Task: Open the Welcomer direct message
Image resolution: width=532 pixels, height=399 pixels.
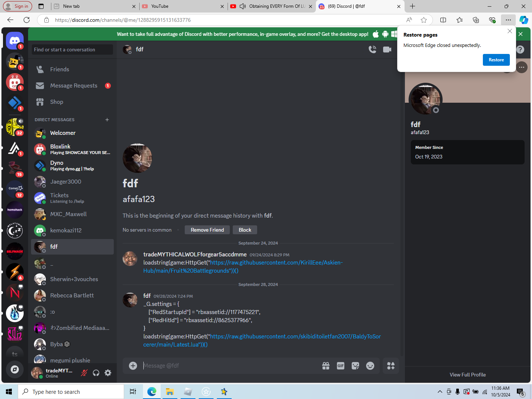Action: point(72,133)
